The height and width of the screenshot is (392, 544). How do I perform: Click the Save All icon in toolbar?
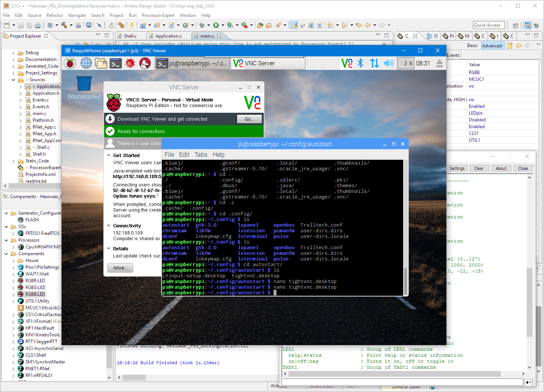pos(29,25)
